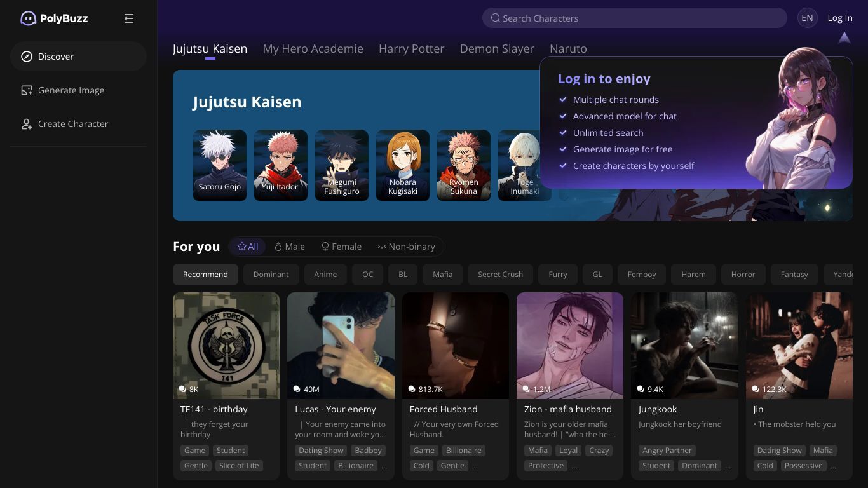Click the Angry Partner tag on Jungkook card

(667, 451)
